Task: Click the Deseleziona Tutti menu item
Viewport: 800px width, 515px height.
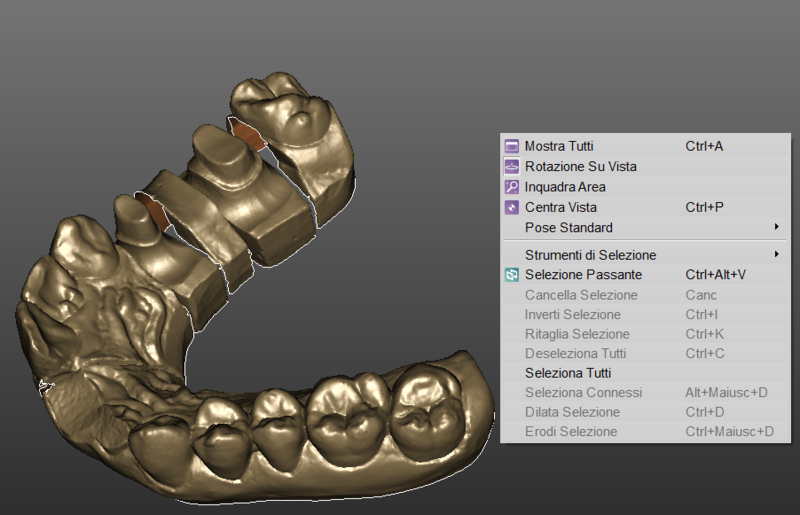Action: click(x=575, y=353)
